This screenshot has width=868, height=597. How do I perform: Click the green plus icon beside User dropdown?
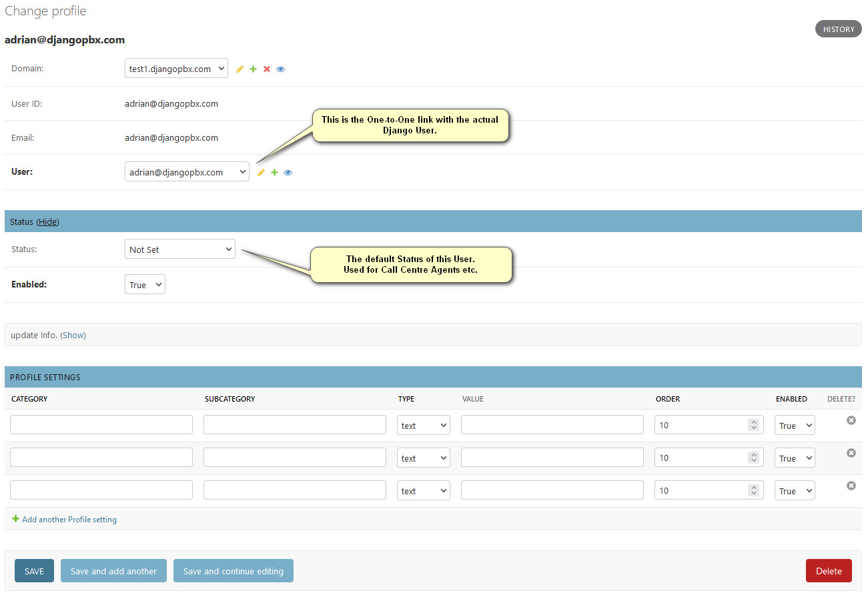274,172
